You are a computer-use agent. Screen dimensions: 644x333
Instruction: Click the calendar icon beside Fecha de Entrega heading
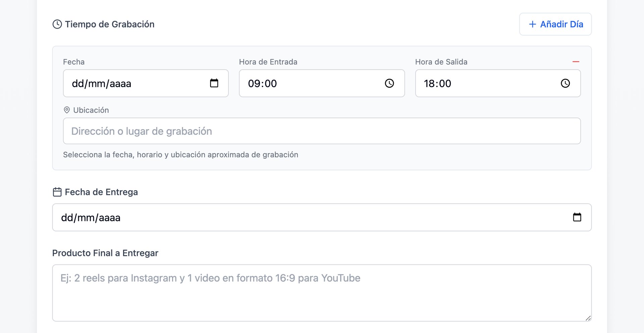[57, 192]
